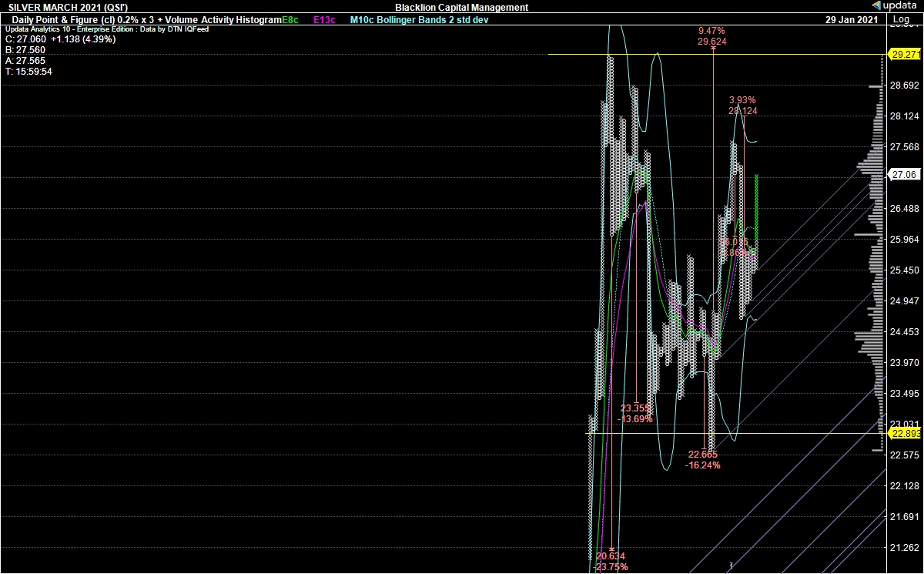Click the green latest X column
The width and height of the screenshot is (924, 574).
(x=757, y=208)
